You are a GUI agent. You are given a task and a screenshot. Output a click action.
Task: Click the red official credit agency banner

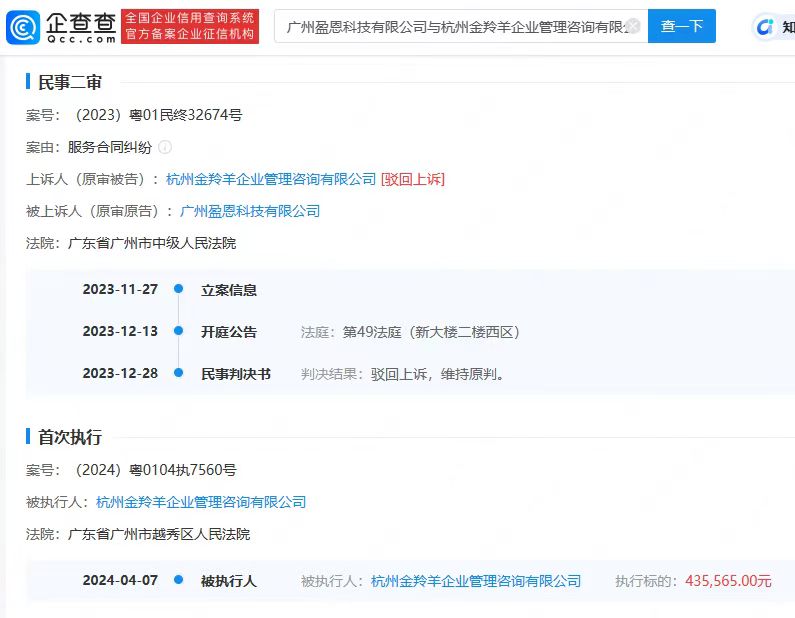click(x=190, y=26)
